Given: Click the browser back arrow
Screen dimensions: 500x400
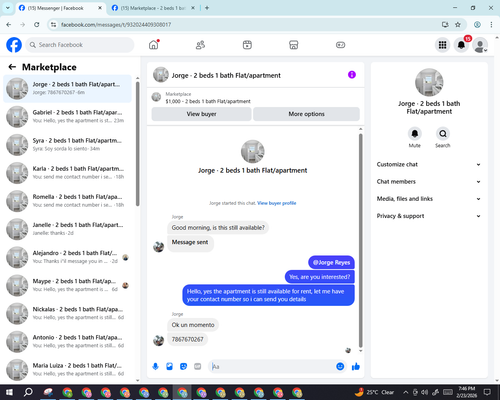Looking at the screenshot, I should (9, 25).
